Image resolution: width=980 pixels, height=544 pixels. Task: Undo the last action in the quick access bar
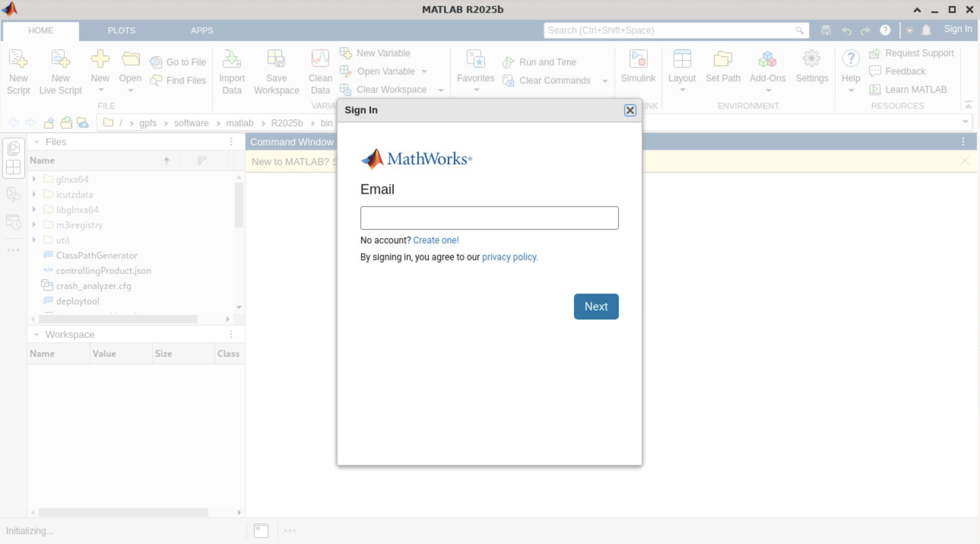(846, 30)
